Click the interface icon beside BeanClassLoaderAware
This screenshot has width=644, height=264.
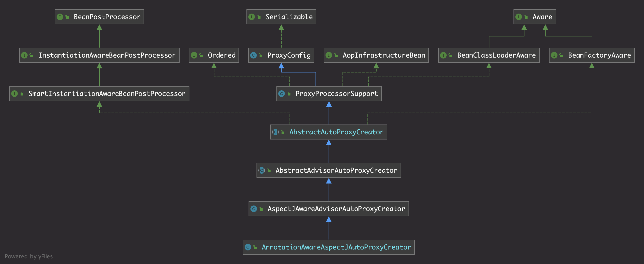[443, 55]
